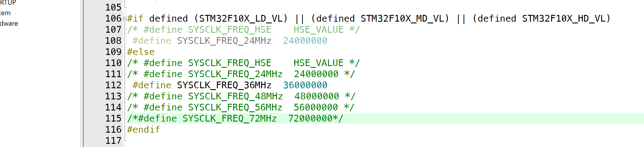Place cursor on the 36000000 value

(305, 85)
